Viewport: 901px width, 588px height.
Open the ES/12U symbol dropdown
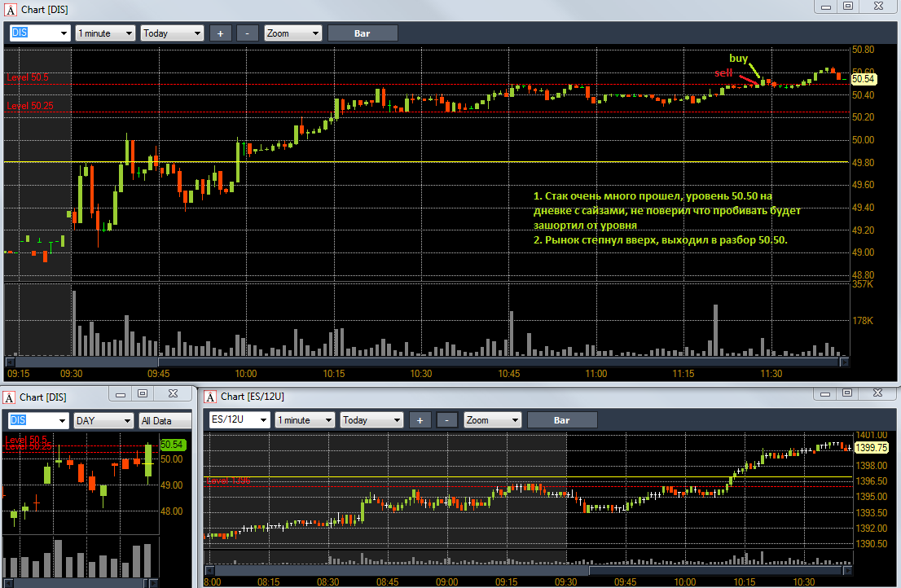(240, 419)
